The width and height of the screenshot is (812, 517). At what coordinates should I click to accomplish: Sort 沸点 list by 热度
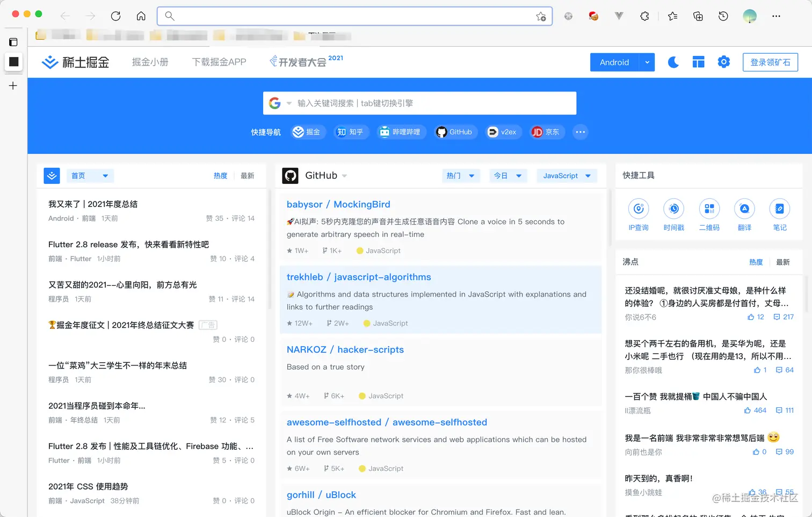[x=756, y=262]
